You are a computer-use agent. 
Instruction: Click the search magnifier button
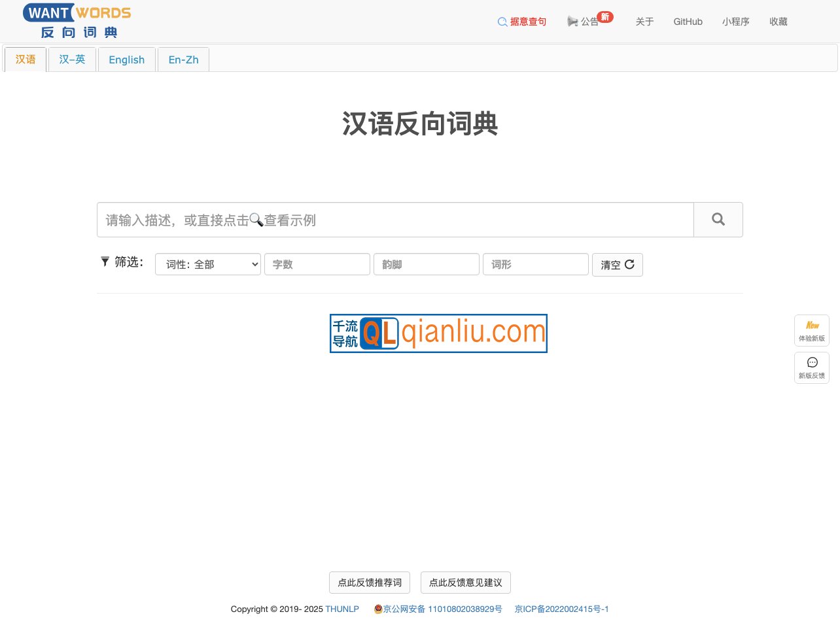click(x=718, y=220)
